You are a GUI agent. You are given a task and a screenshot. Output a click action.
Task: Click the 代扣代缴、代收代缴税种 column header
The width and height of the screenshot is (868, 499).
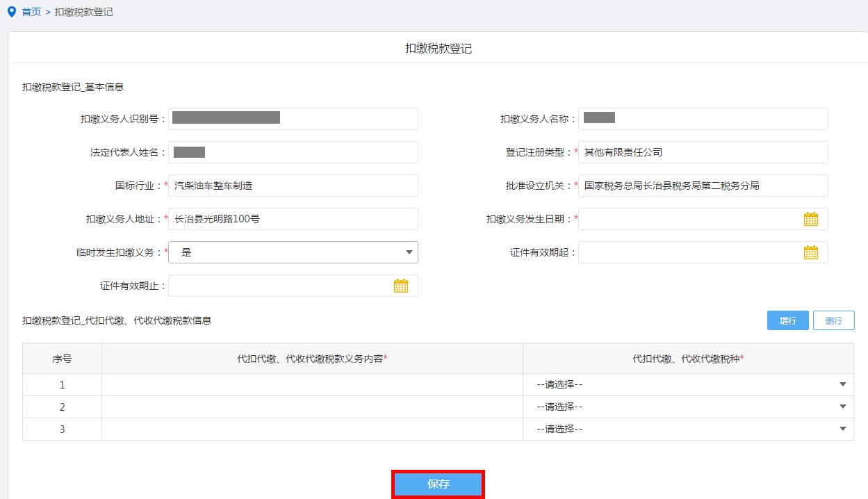[688, 359]
